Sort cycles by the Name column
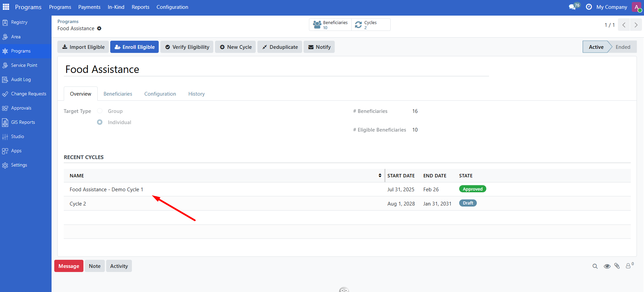This screenshot has width=644, height=292. tap(77, 176)
